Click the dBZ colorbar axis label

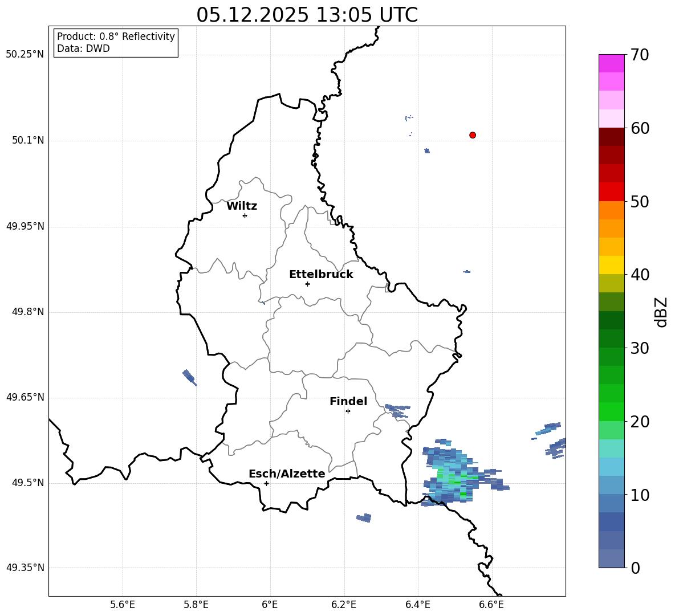pyautogui.click(x=661, y=312)
